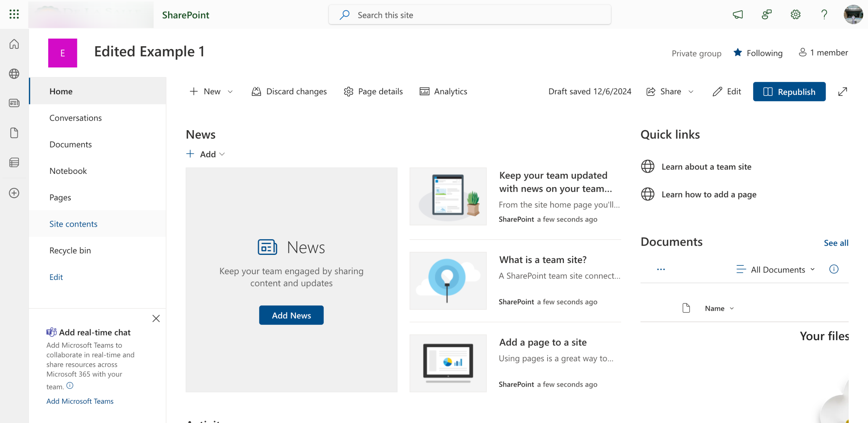Open My lists icon in left rail
This screenshot has height=423, width=868.
(x=14, y=163)
